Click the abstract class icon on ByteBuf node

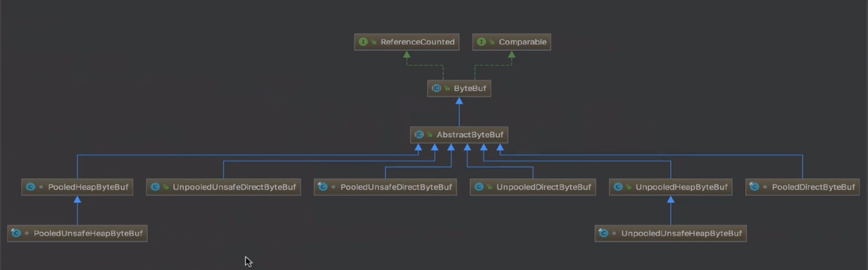pos(436,88)
